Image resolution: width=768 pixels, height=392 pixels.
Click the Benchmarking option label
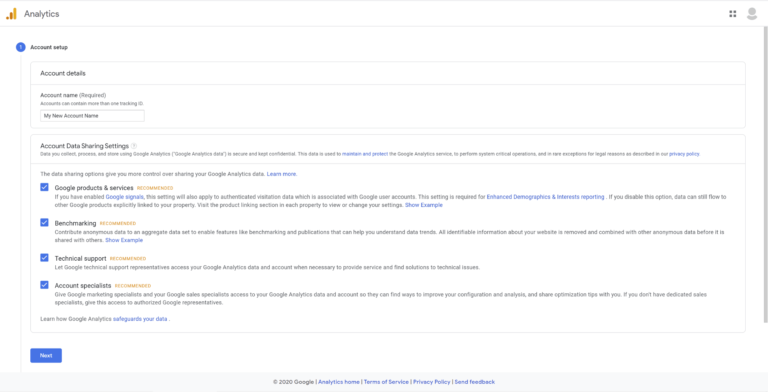coord(75,223)
